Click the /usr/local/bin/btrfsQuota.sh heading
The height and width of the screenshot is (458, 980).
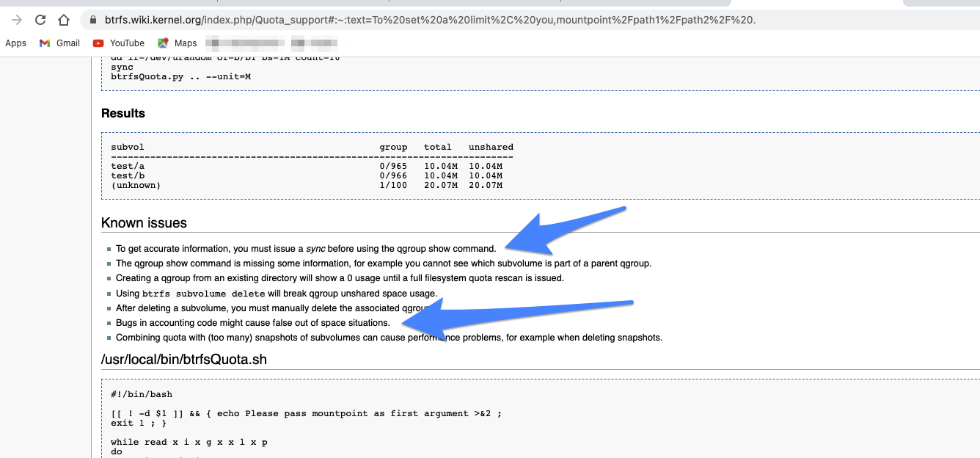tap(184, 360)
